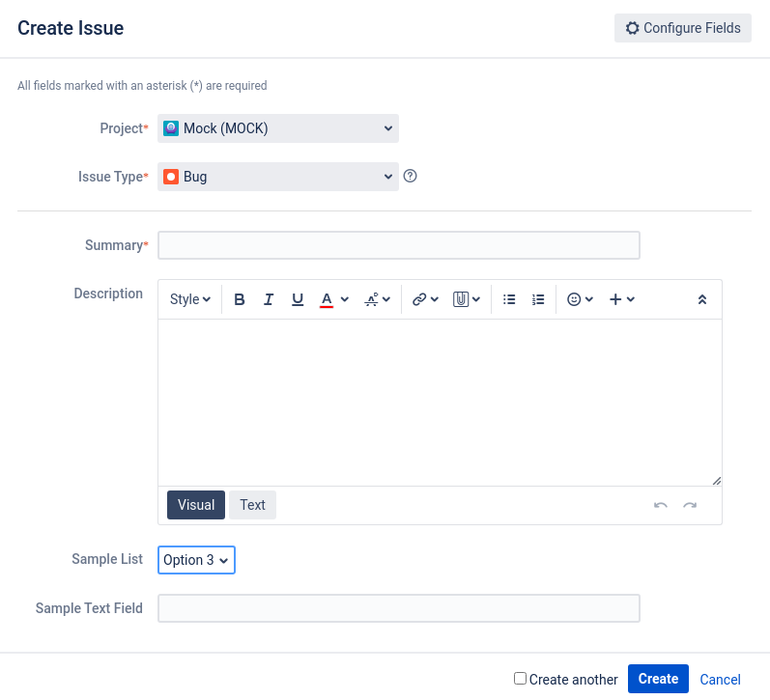Click the description resize handle

pyautogui.click(x=717, y=481)
